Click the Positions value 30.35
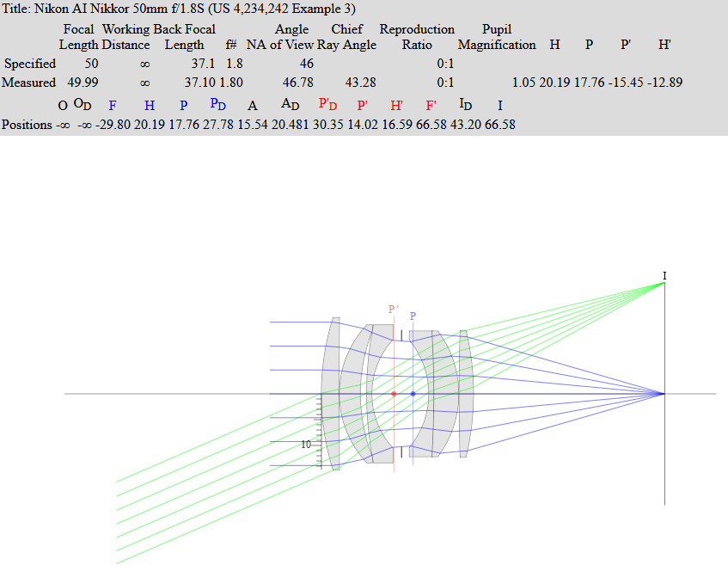 pos(327,125)
